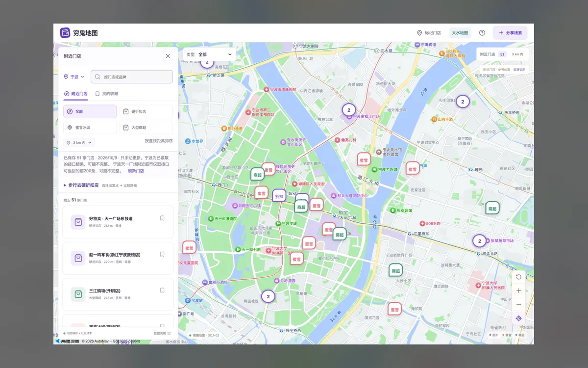Select the 全部 category filter

tap(90, 111)
